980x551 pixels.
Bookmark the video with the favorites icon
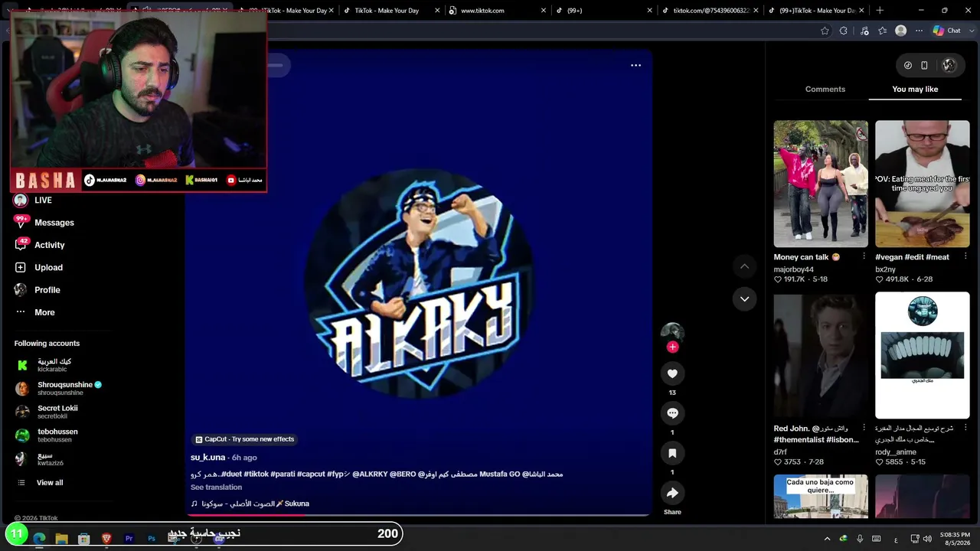tap(672, 453)
